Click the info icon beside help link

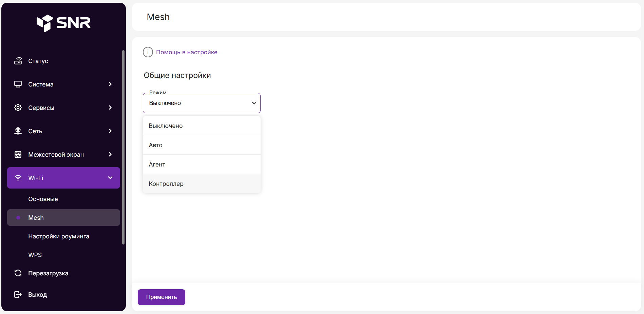[148, 52]
